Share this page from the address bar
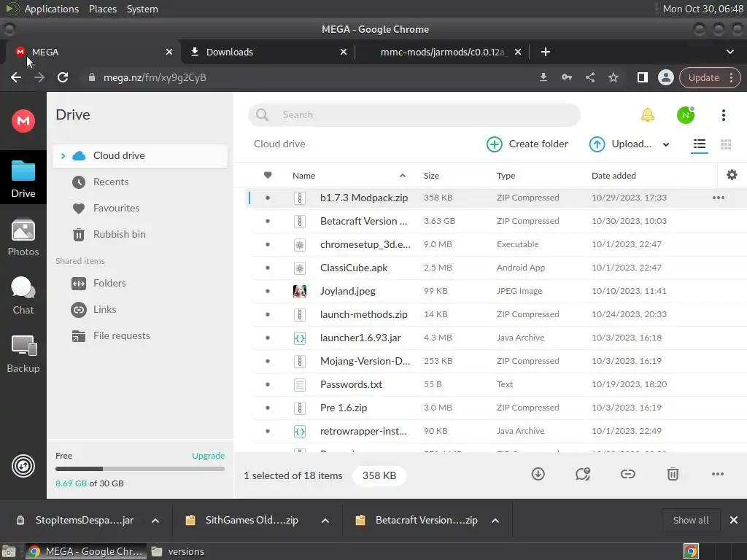 coord(589,77)
